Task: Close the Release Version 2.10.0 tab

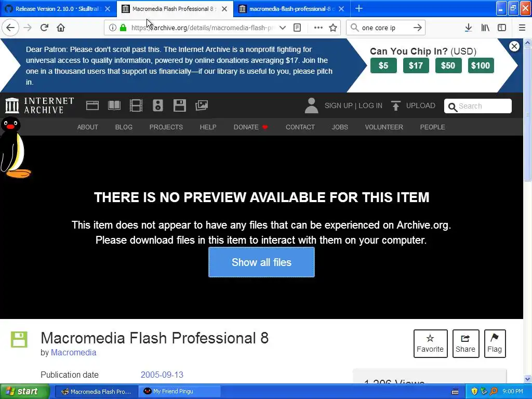Action: pyautogui.click(x=108, y=9)
